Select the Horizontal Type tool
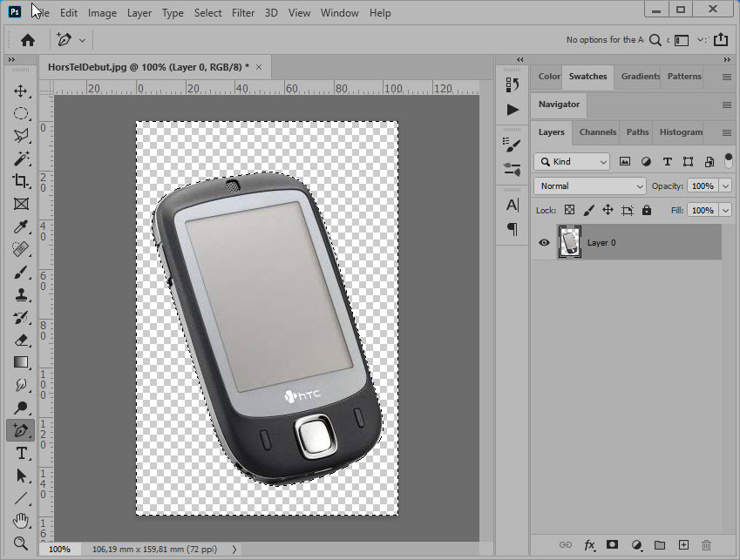Screen dimensions: 740x560 tap(20, 453)
